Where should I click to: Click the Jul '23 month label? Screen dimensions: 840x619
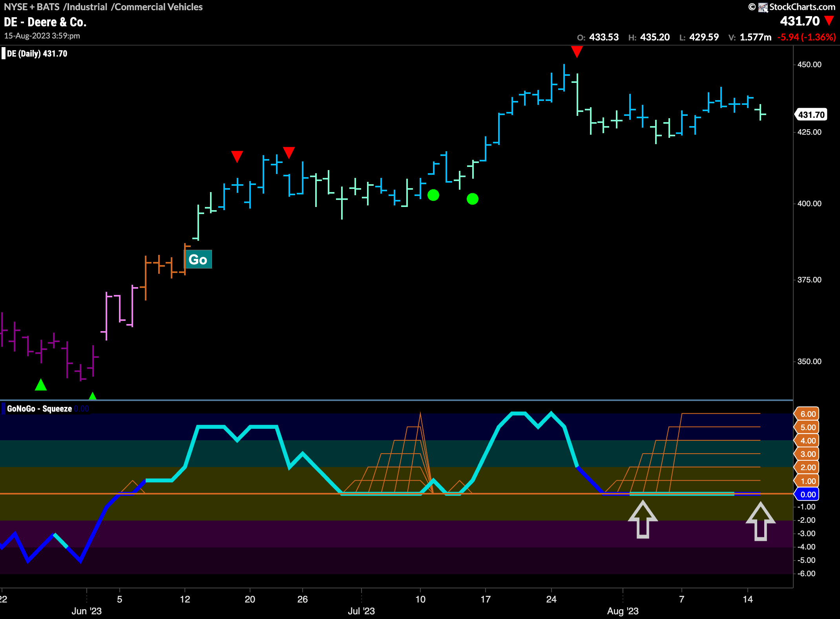click(x=362, y=611)
